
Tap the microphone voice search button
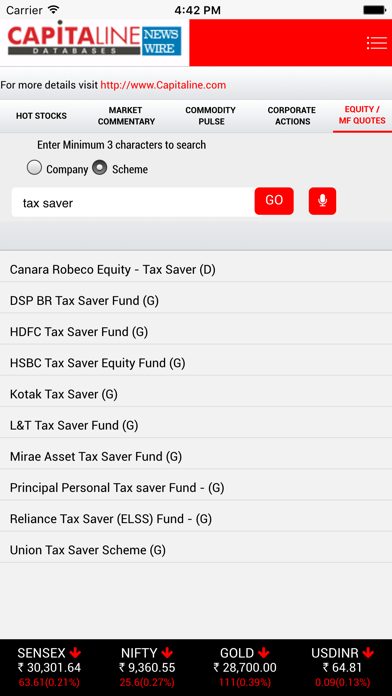322,201
